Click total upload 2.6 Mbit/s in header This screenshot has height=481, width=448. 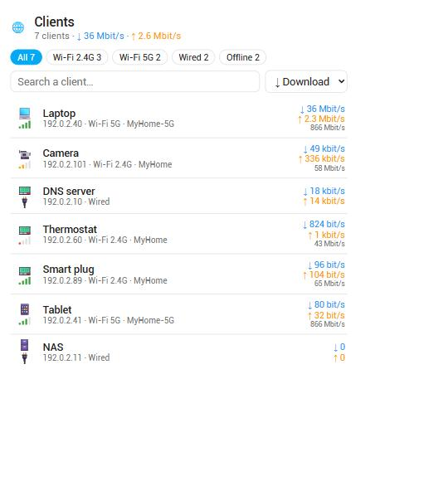click(x=156, y=36)
